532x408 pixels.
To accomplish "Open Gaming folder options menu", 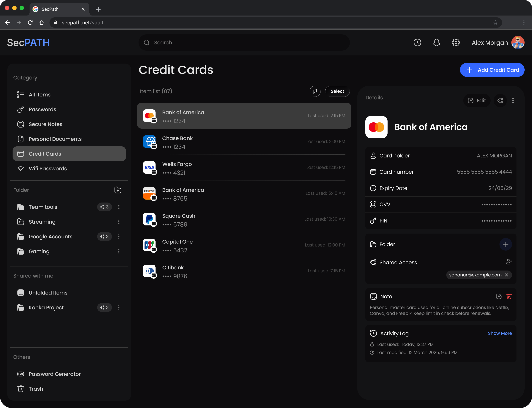I will tap(119, 251).
